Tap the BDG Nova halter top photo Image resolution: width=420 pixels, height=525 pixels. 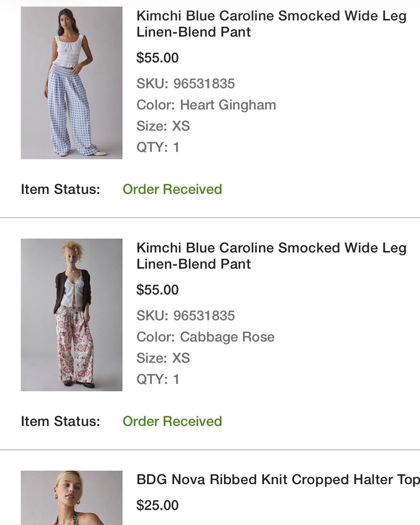point(72,498)
